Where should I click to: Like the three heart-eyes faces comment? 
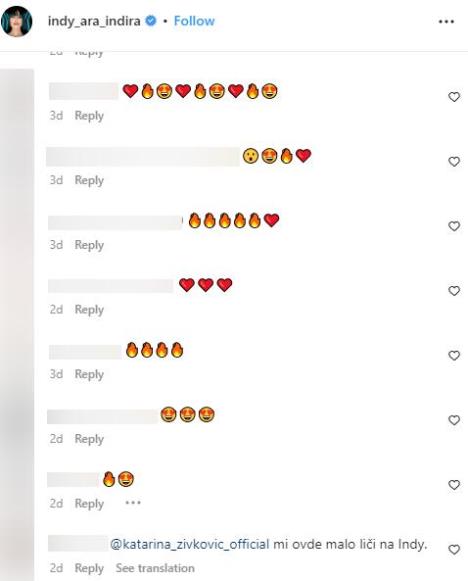click(x=454, y=420)
